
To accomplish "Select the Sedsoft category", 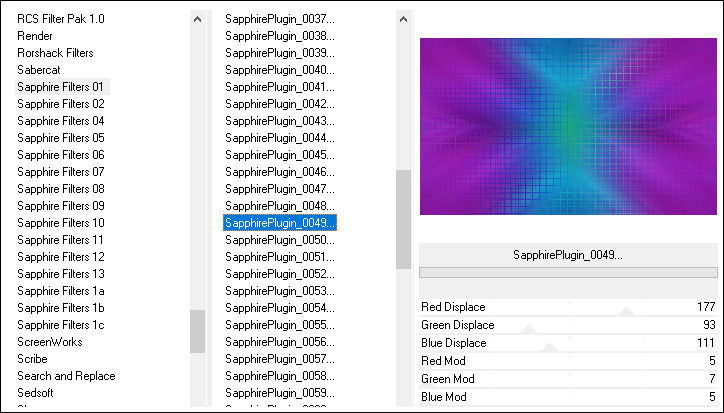I will pos(35,393).
